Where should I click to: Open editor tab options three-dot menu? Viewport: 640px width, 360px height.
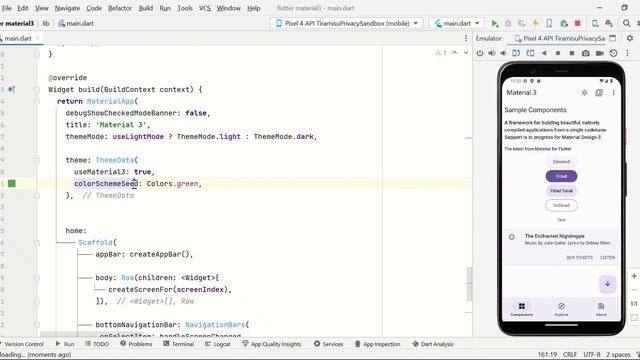466,38
